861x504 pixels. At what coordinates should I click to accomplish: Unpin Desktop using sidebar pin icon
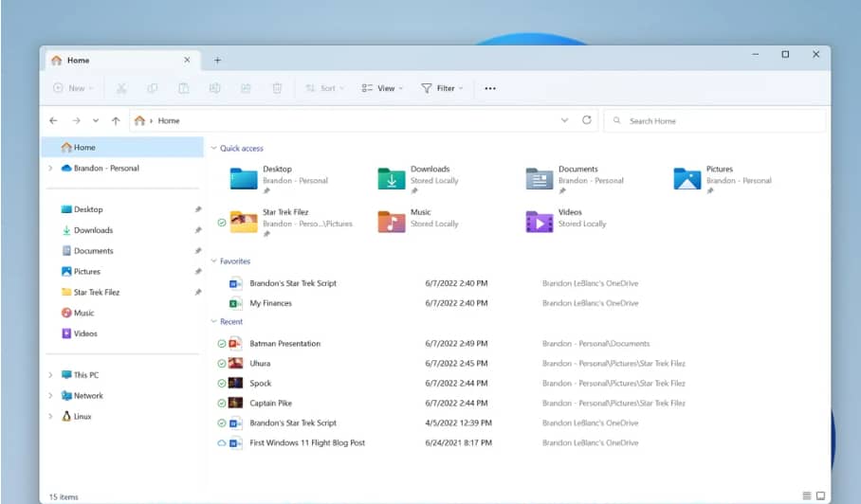click(x=197, y=209)
